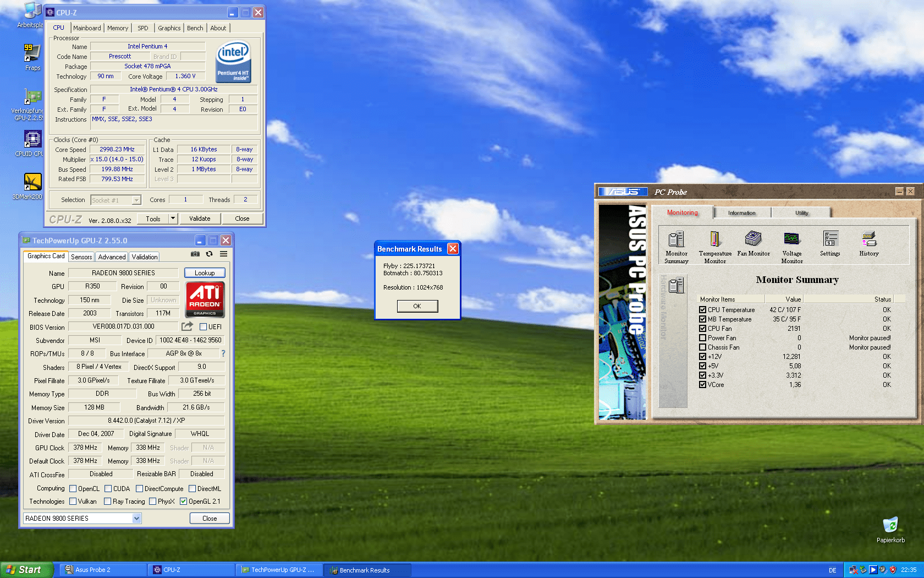Image resolution: width=924 pixels, height=578 pixels.
Task: Open Fraps desktop icon
Action: [x=32, y=57]
